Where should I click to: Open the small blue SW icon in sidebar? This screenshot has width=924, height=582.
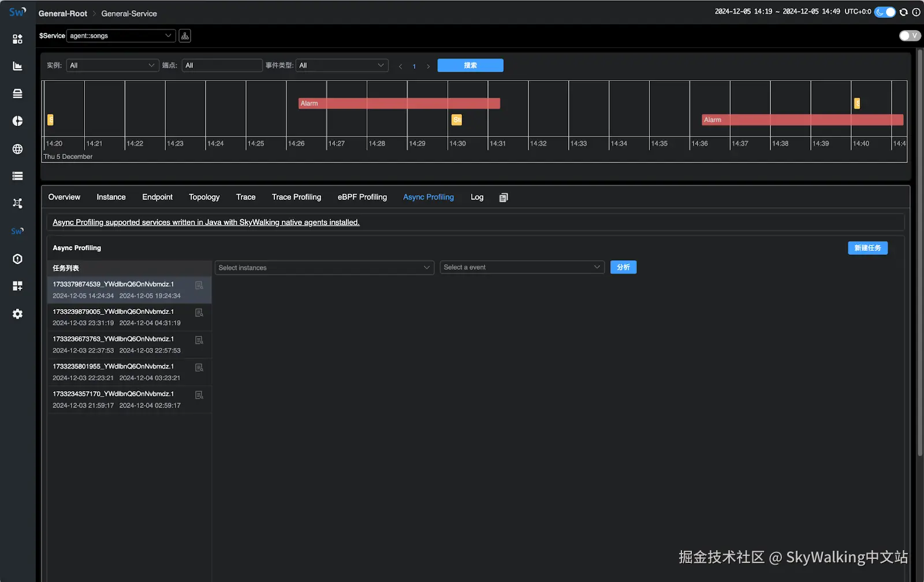17,231
